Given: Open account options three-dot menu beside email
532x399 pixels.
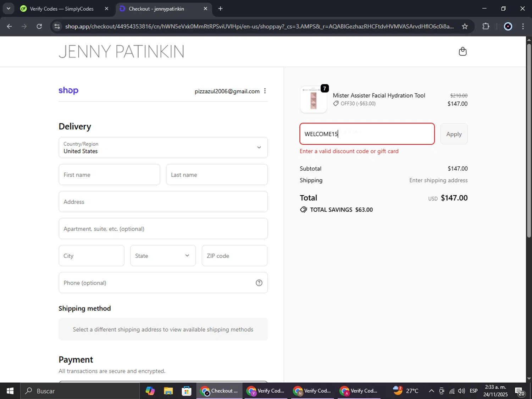Looking at the screenshot, I should tap(265, 91).
